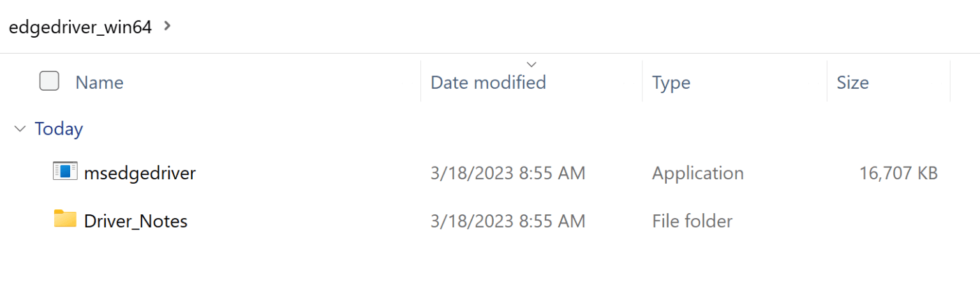Click the 16,707 KB size value
980x305 pixels.
click(897, 173)
